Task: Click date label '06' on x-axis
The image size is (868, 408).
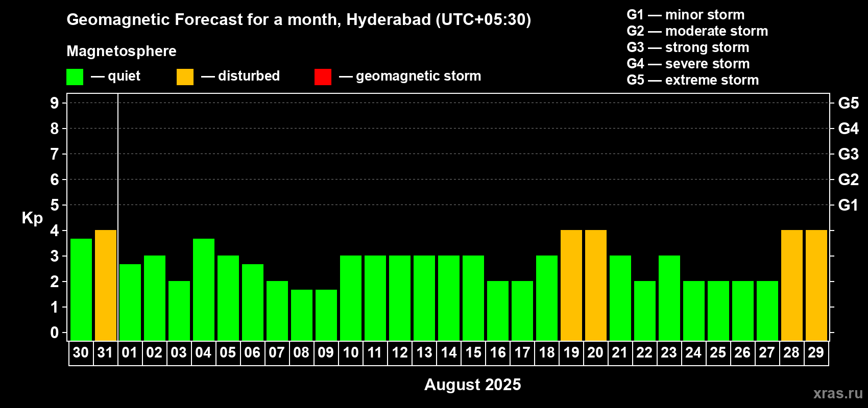Action: (252, 353)
